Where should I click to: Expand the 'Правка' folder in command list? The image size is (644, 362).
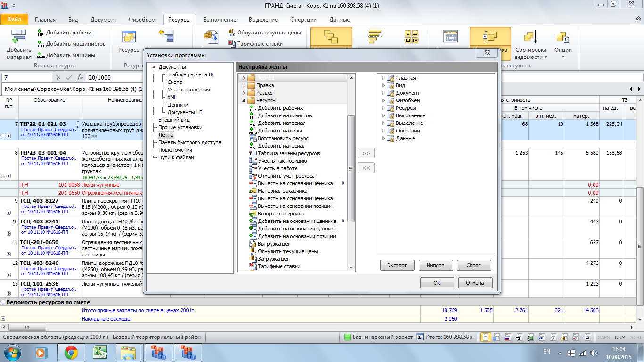244,86
